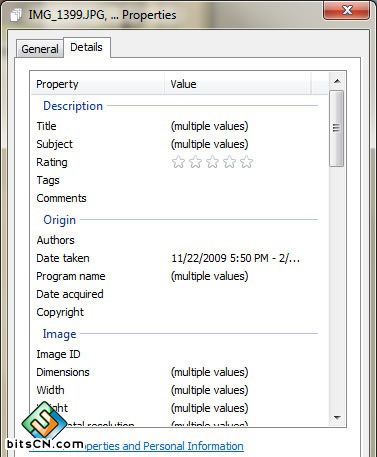Click the Width multiple values text
The image size is (377, 457).
click(x=210, y=390)
